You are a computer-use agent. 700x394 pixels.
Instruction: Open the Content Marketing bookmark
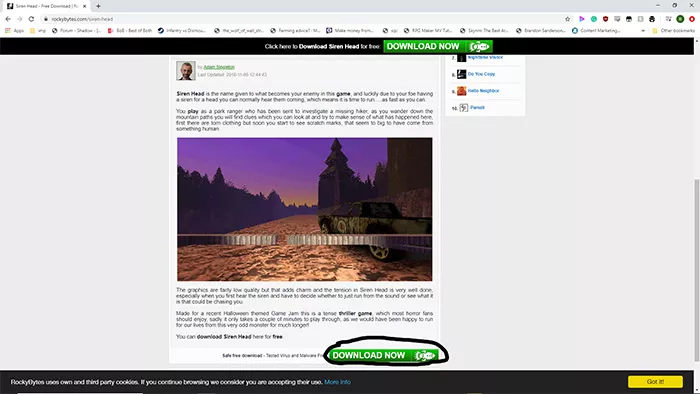click(x=596, y=31)
